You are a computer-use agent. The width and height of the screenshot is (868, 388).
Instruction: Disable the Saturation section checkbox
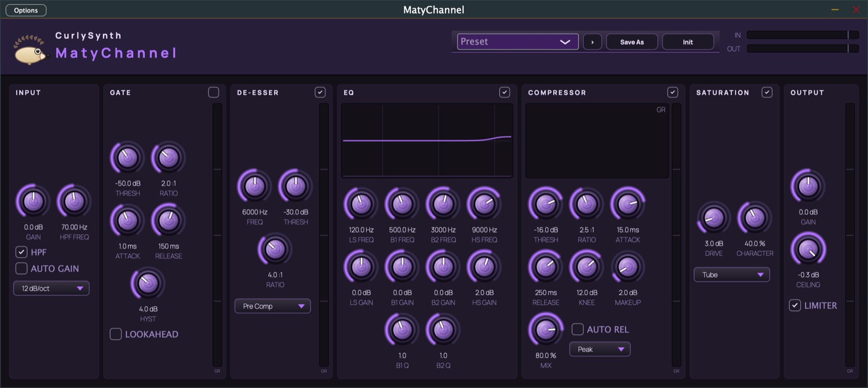767,92
